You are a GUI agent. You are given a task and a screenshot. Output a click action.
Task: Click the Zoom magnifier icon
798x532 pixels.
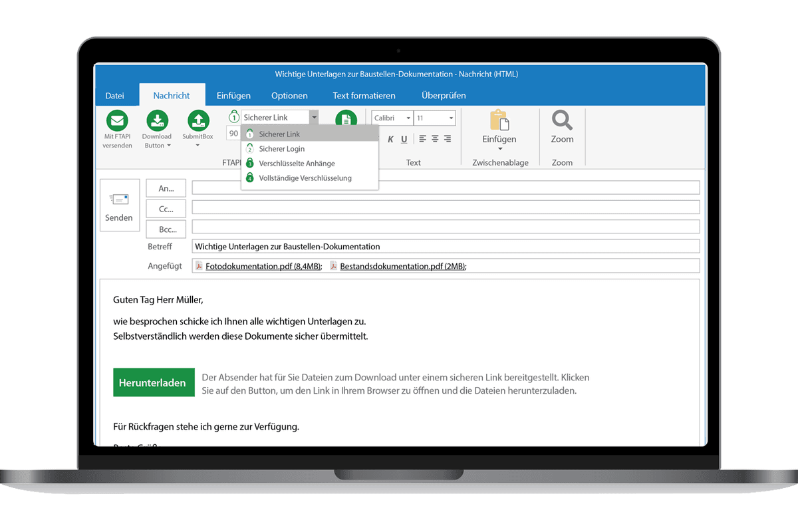pyautogui.click(x=562, y=120)
